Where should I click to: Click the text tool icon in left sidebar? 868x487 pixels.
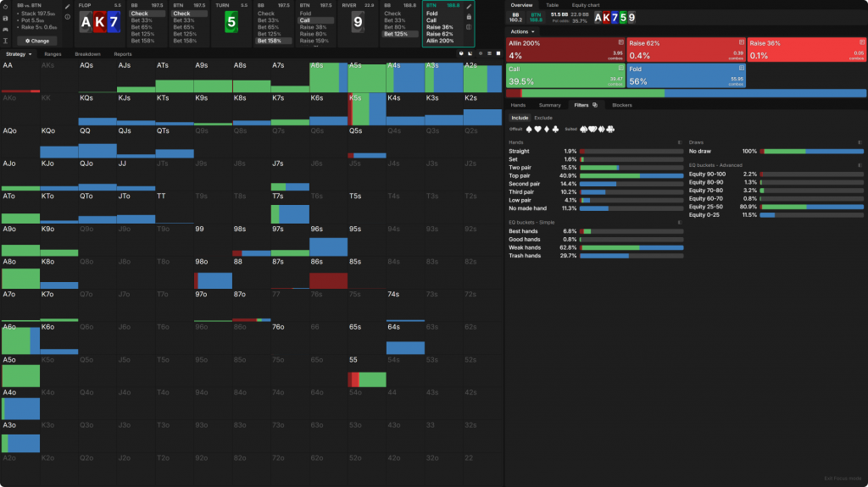pos(6,41)
